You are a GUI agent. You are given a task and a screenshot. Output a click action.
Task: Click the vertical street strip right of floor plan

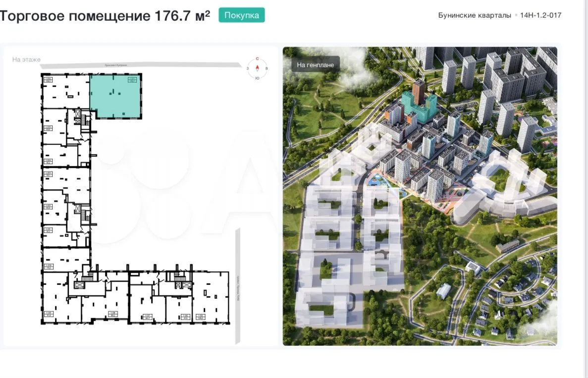238,286
